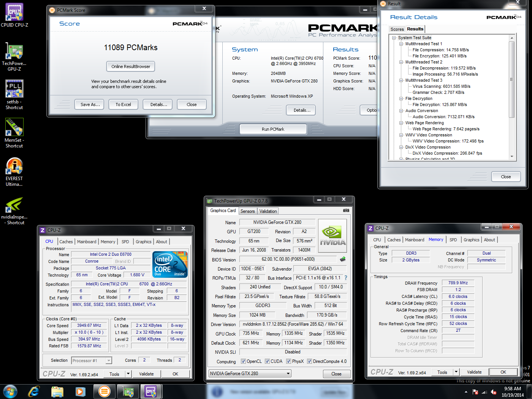Toggle the CUDA checkbox in GPU-Z

point(267,361)
